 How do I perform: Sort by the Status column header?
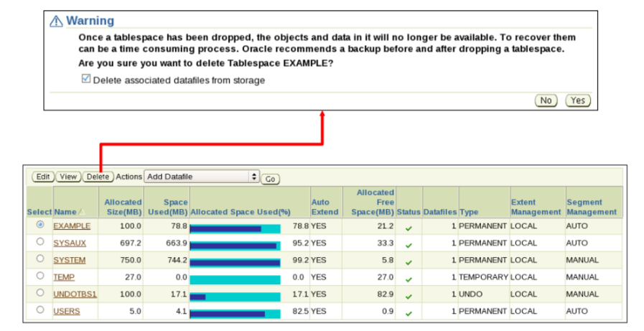click(409, 212)
